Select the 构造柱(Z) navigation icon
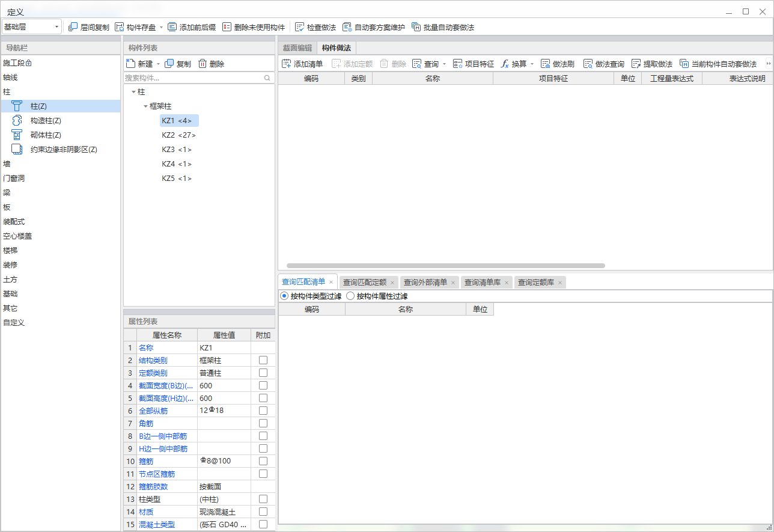The height and width of the screenshot is (532, 774). point(17,120)
